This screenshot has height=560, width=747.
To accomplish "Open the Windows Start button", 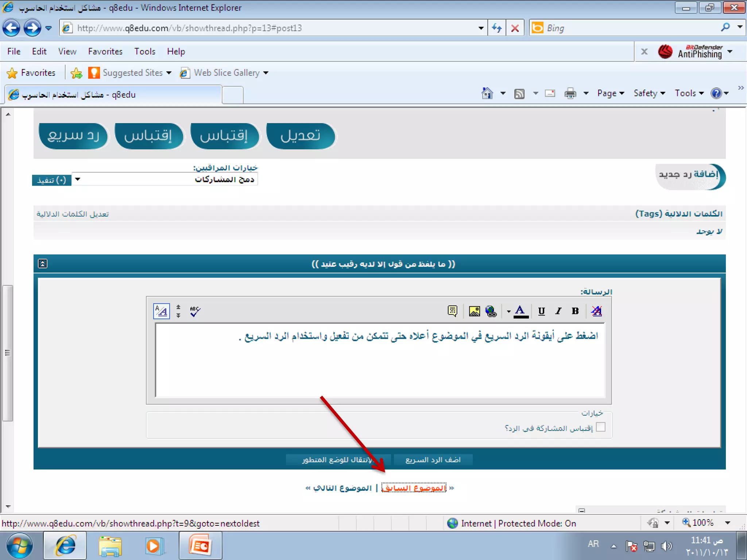I will (x=19, y=546).
